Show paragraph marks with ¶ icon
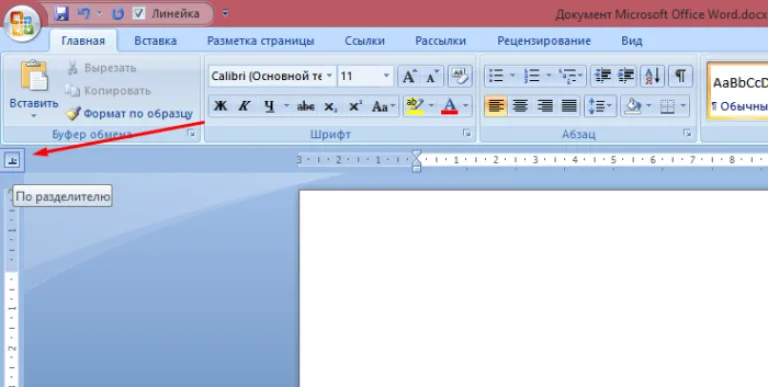 pyautogui.click(x=680, y=76)
